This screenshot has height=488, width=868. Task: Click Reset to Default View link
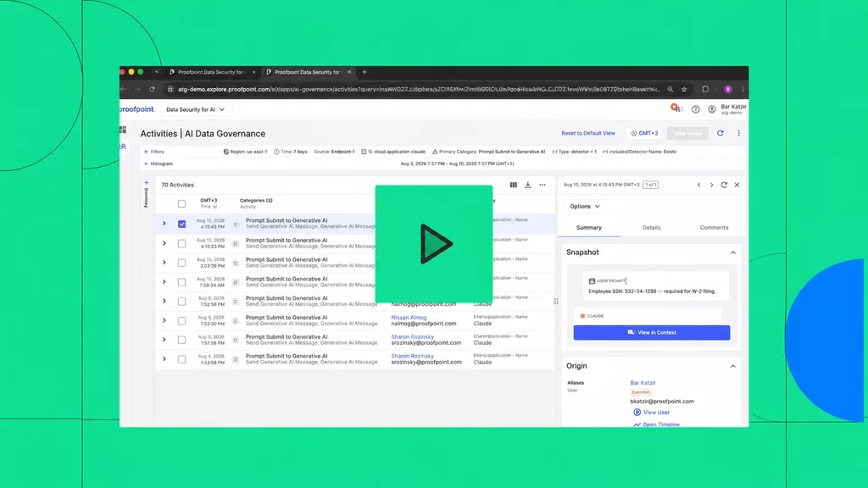588,133
